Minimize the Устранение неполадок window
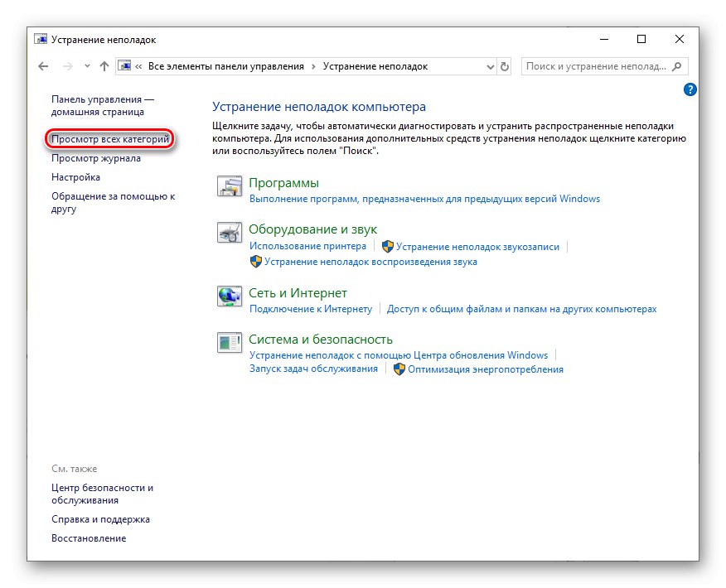726x588 pixels. [x=604, y=39]
